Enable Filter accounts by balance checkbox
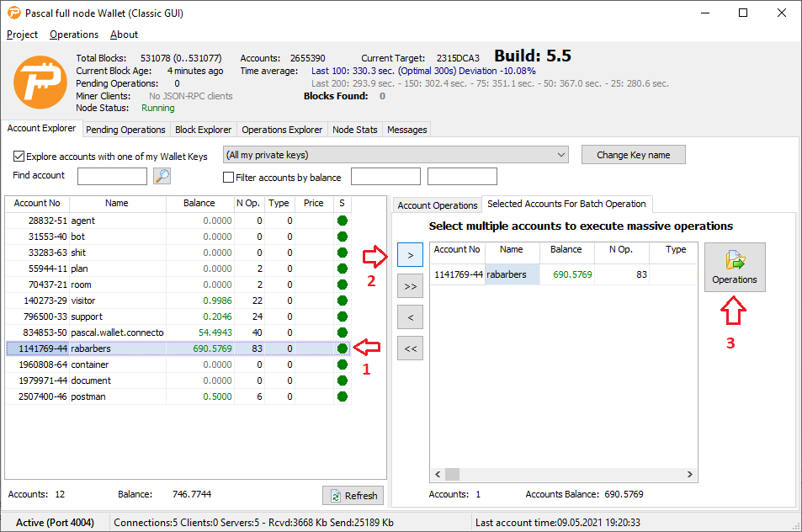The height and width of the screenshot is (532, 802). point(228,178)
